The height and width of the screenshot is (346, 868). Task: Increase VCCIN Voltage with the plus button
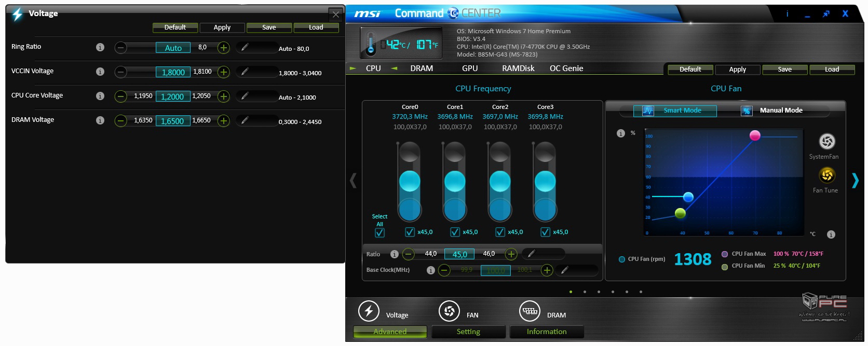[x=224, y=72]
